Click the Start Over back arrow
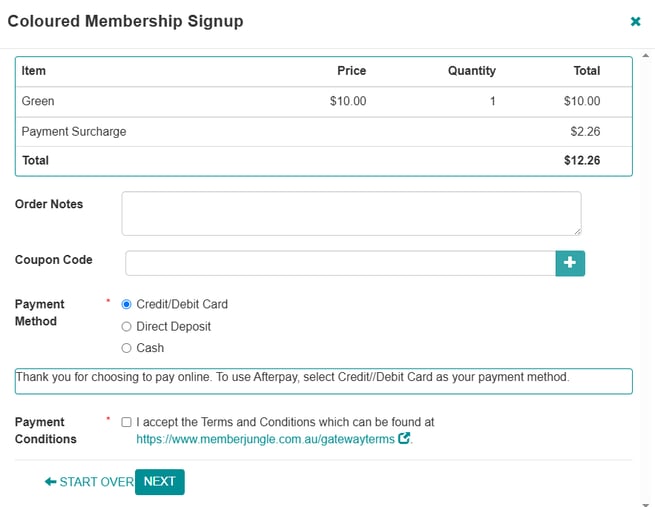Image resolution: width=655 pixels, height=507 pixels. (x=51, y=482)
